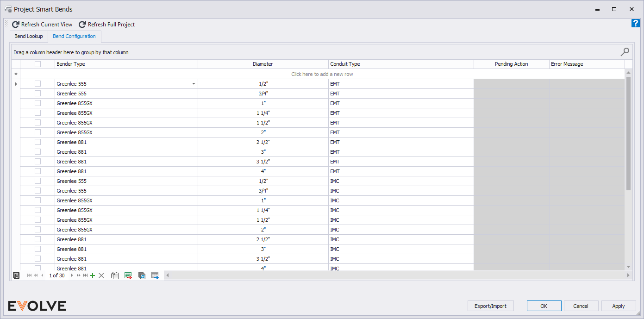The height and width of the screenshot is (319, 644).
Task: Click the new-row asterisk indicator
Action: pos(16,74)
